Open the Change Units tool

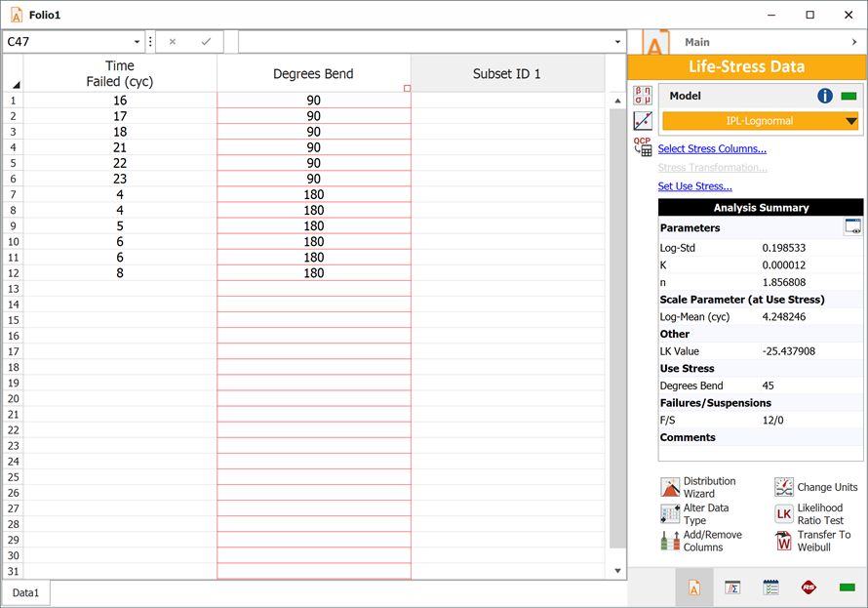pyautogui.click(x=784, y=488)
